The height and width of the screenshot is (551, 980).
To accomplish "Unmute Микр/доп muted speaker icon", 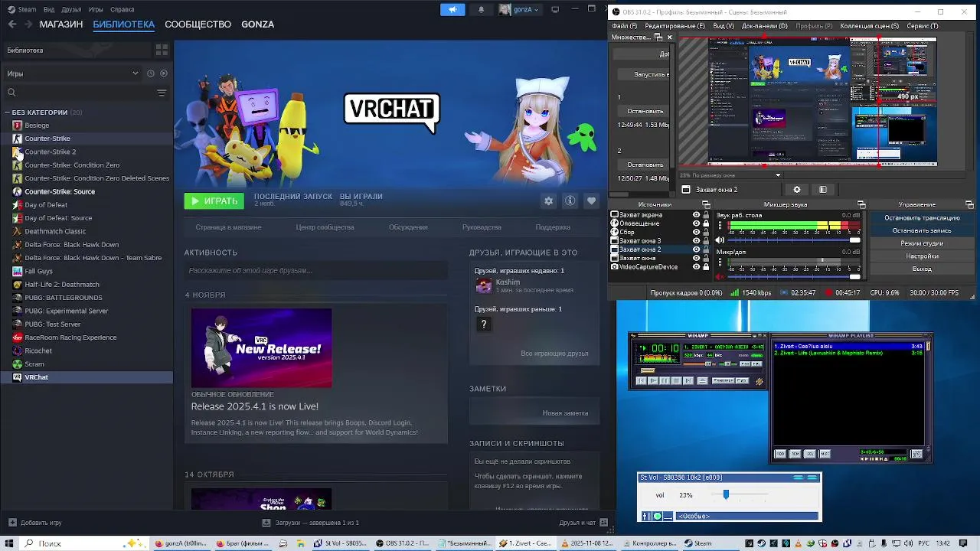I will pos(720,277).
